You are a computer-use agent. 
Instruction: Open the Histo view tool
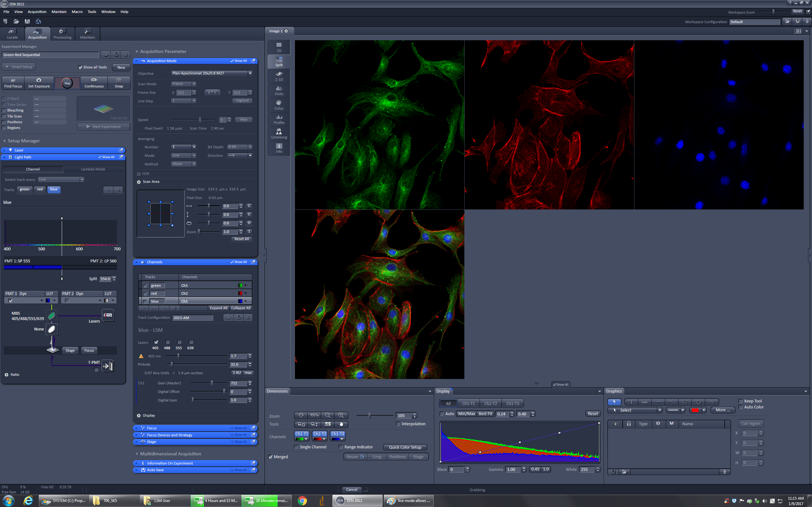(x=279, y=91)
